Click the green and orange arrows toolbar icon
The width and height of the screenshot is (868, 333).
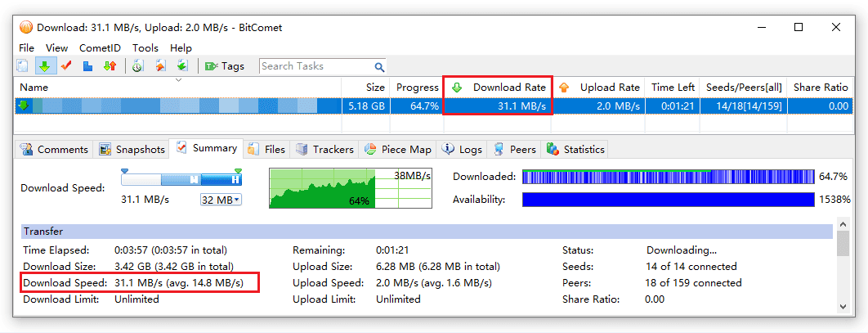pyautogui.click(x=110, y=66)
